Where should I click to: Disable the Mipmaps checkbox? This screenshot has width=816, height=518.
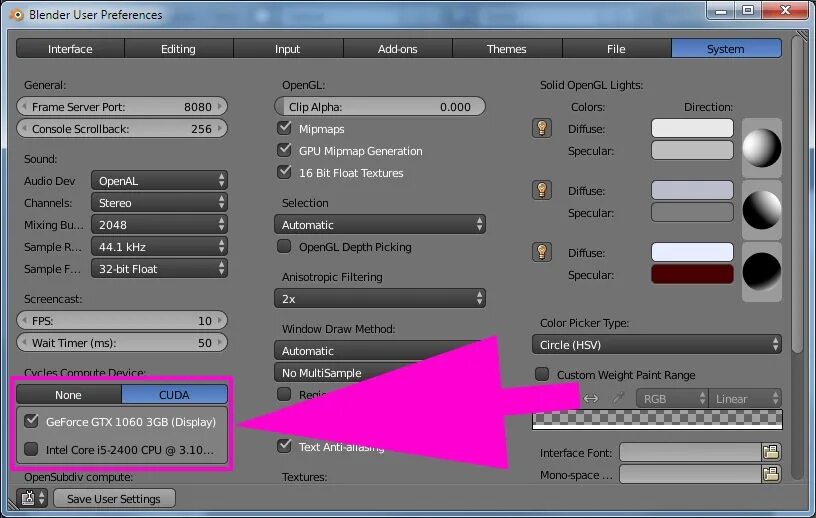284,128
